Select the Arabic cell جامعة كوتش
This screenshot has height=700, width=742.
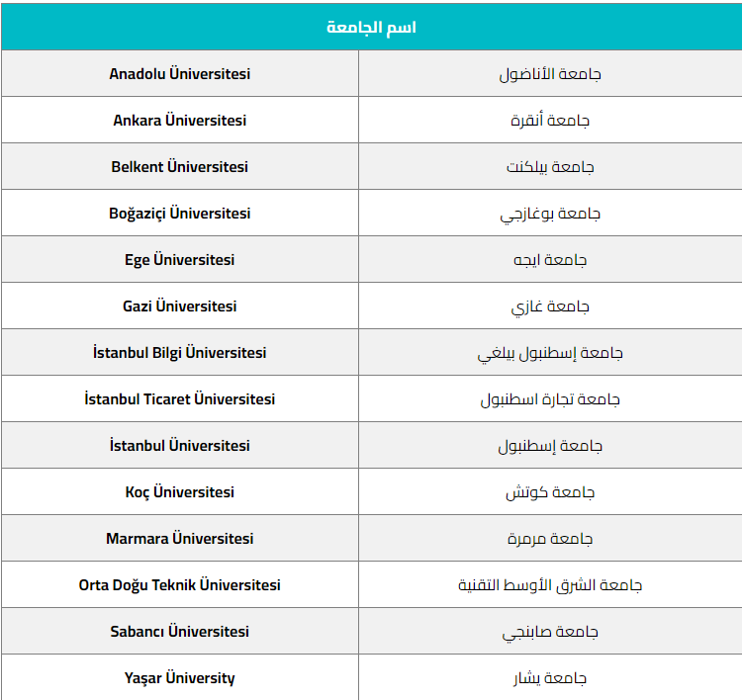point(550,492)
